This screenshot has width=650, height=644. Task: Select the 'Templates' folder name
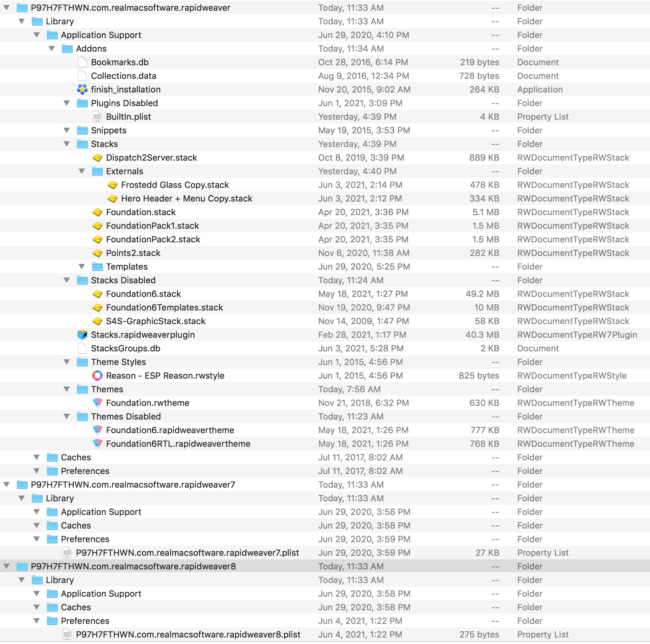(x=127, y=266)
